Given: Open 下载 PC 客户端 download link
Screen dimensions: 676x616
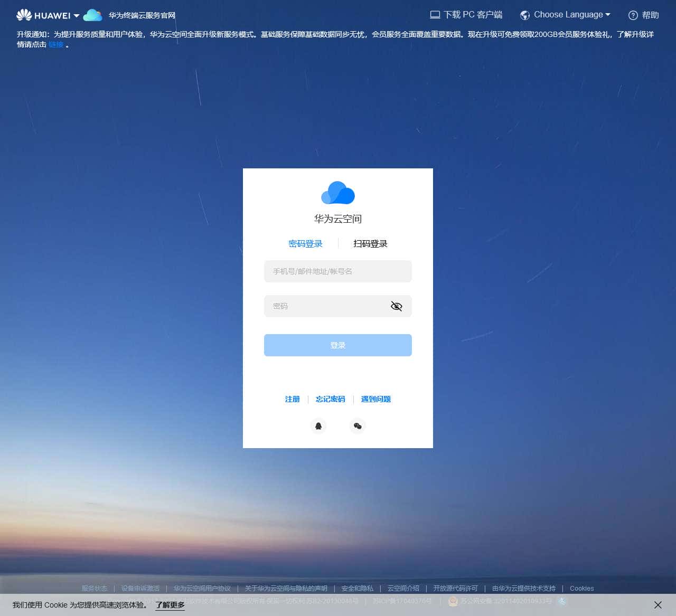Looking at the screenshot, I should point(473,15).
